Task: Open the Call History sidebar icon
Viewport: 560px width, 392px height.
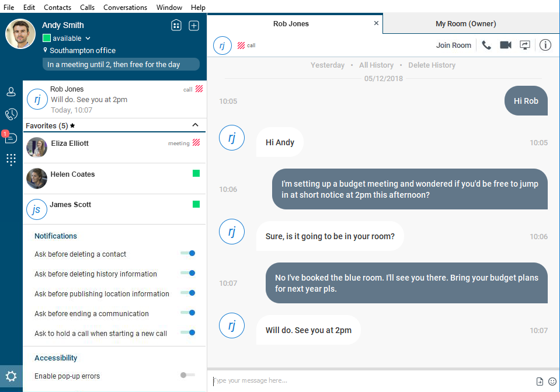Action: pyautogui.click(x=11, y=114)
